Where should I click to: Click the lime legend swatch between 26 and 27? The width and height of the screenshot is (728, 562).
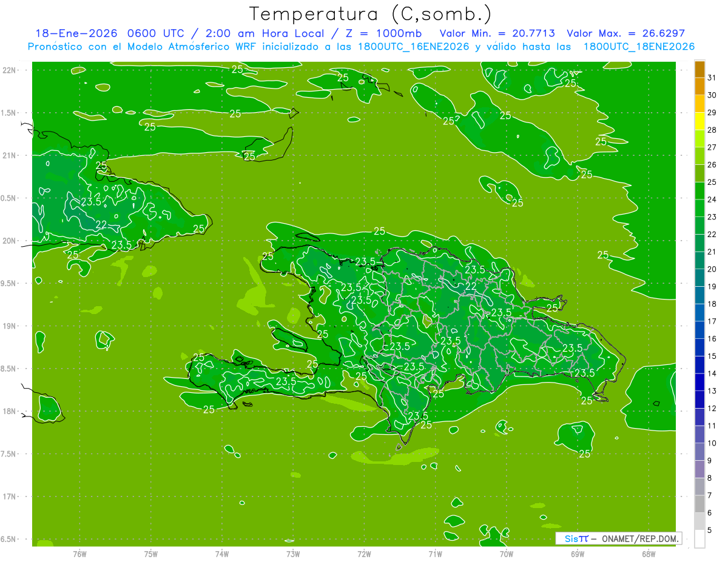[700, 156]
